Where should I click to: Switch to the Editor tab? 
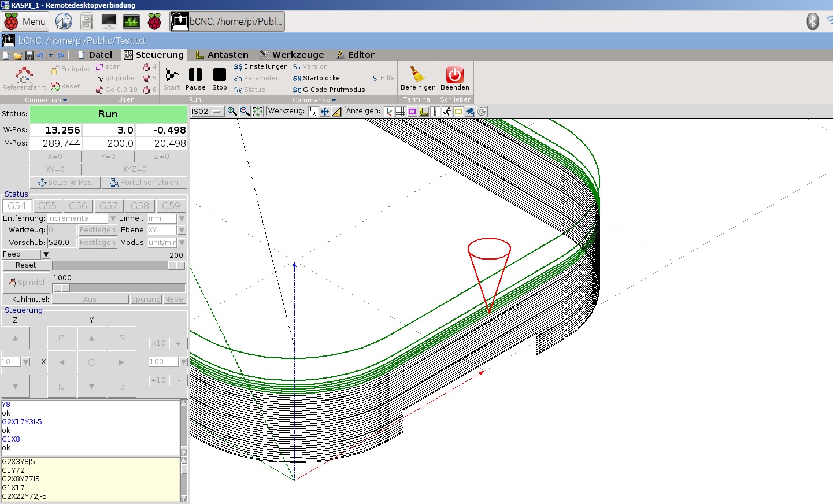coord(356,55)
